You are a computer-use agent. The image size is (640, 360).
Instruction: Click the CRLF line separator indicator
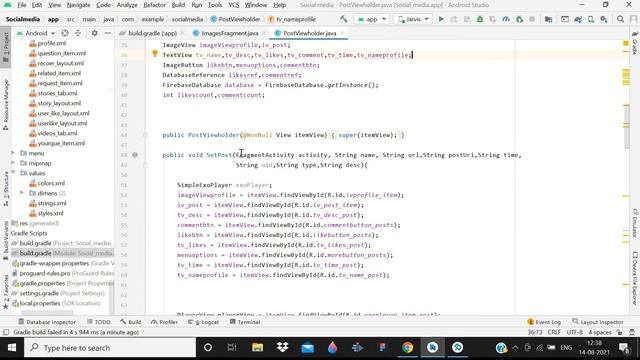point(554,332)
